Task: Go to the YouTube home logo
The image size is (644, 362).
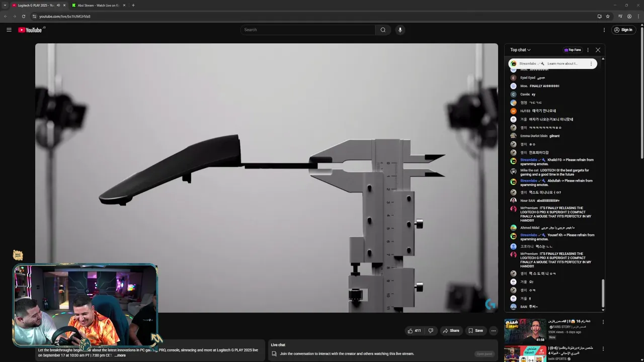Action: click(31, 30)
